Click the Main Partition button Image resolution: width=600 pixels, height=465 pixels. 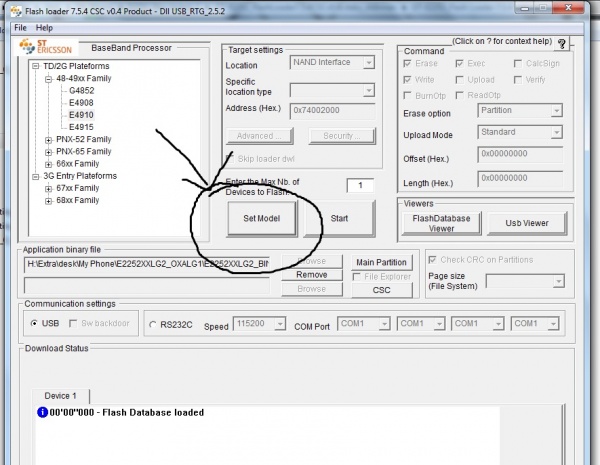pos(382,263)
